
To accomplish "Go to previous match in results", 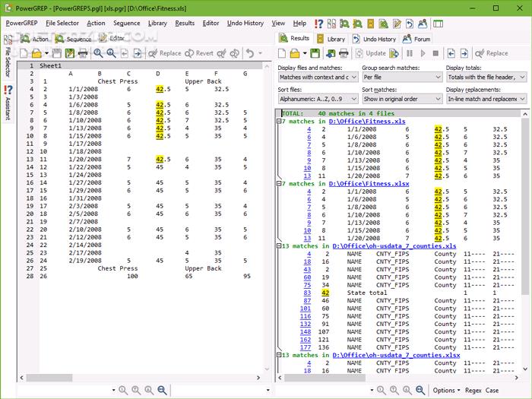I will (x=451, y=53).
